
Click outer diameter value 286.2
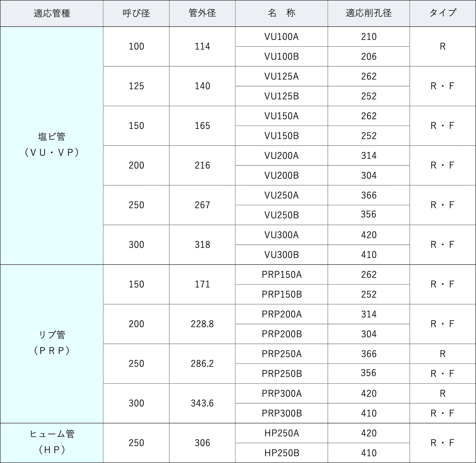click(x=202, y=363)
